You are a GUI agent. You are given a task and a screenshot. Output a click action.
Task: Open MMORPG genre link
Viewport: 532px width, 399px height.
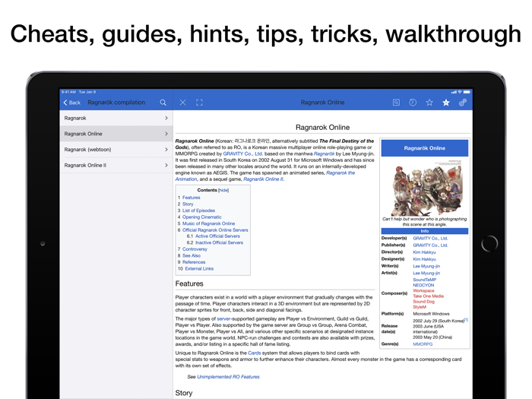tap(423, 344)
